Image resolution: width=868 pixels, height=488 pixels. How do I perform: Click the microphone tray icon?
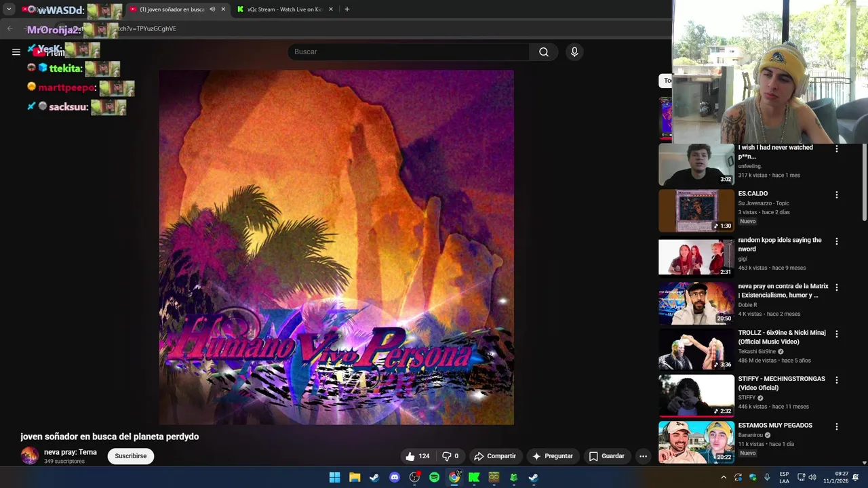[x=767, y=477]
